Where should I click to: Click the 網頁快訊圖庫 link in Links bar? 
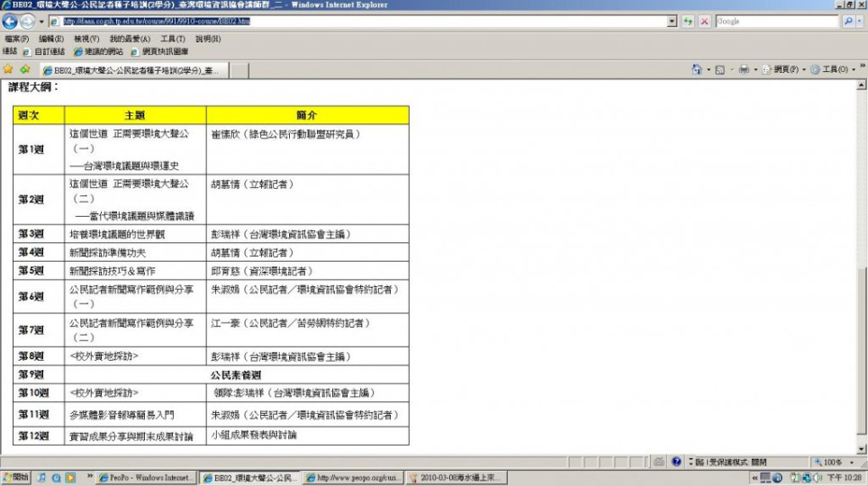pyautogui.click(x=165, y=51)
